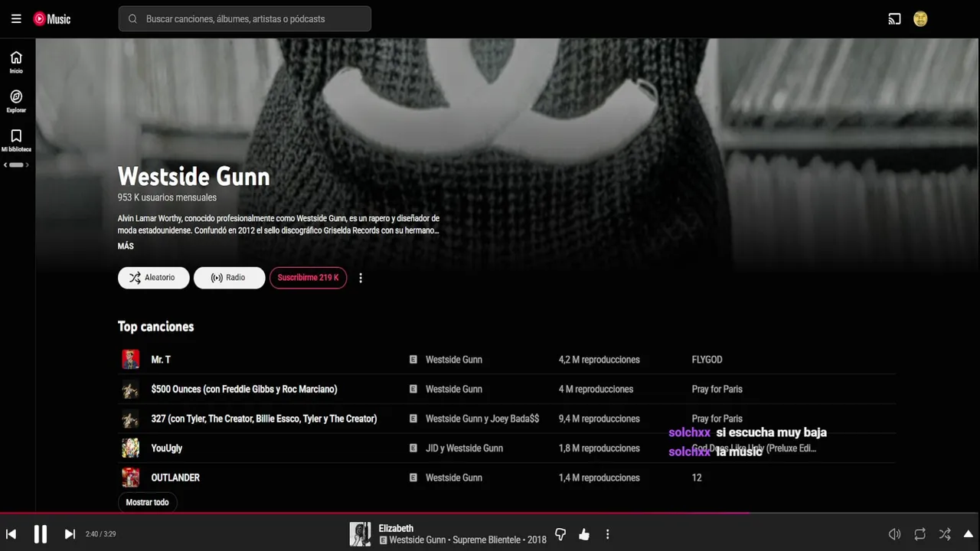This screenshot has width=980, height=551.
Task: Open player bar more options menu
Action: pyautogui.click(x=608, y=534)
